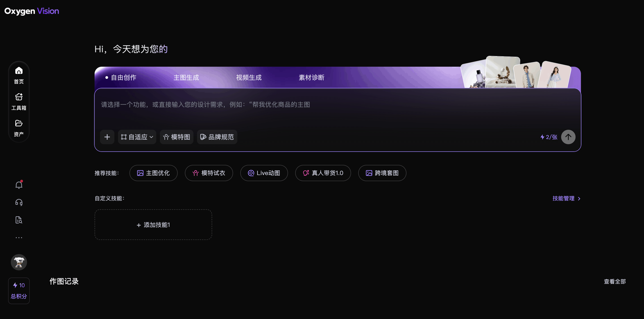Select the 品牌规范 option chip

pos(217,137)
